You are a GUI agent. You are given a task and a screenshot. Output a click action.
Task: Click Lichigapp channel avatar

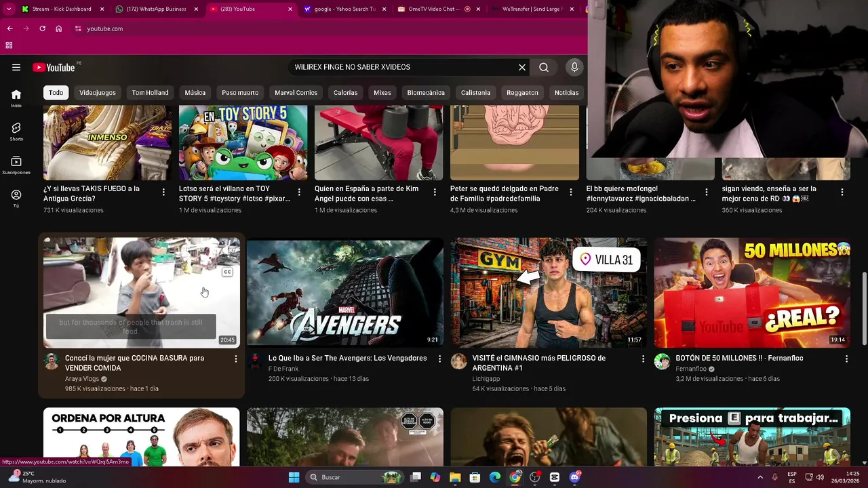(x=459, y=361)
